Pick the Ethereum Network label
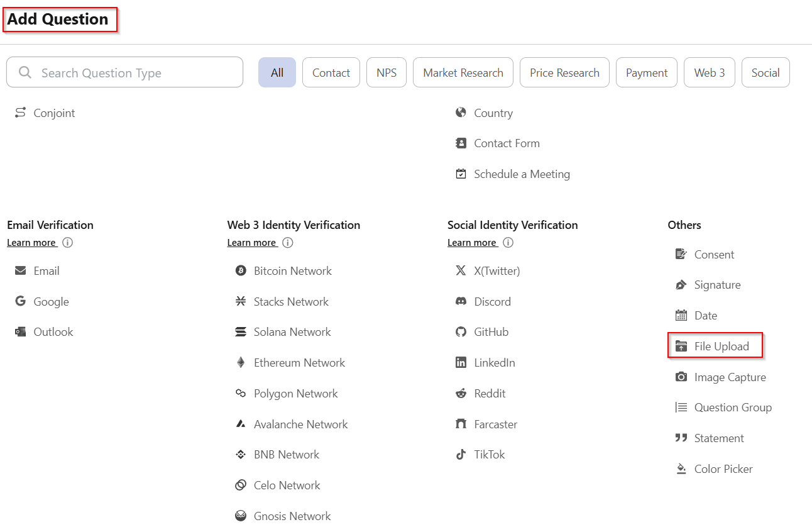Image resolution: width=812 pixels, height=527 pixels. click(x=299, y=363)
